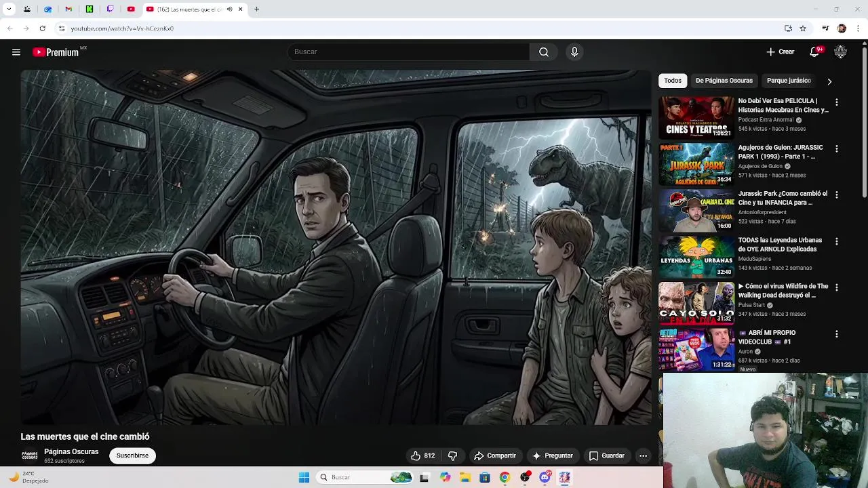Open options for Podcast Extra Anormal video
The width and height of the screenshot is (868, 488).
[836, 102]
